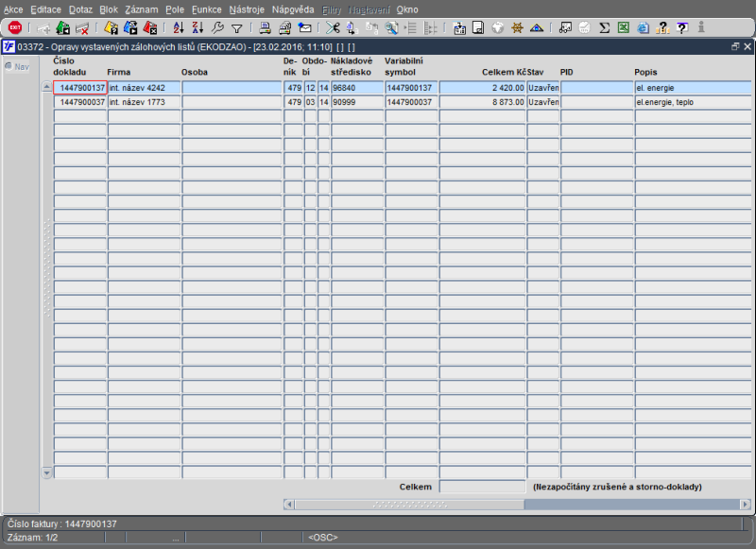Open the Nástroje menu
This screenshot has height=549, width=756.
point(247,9)
